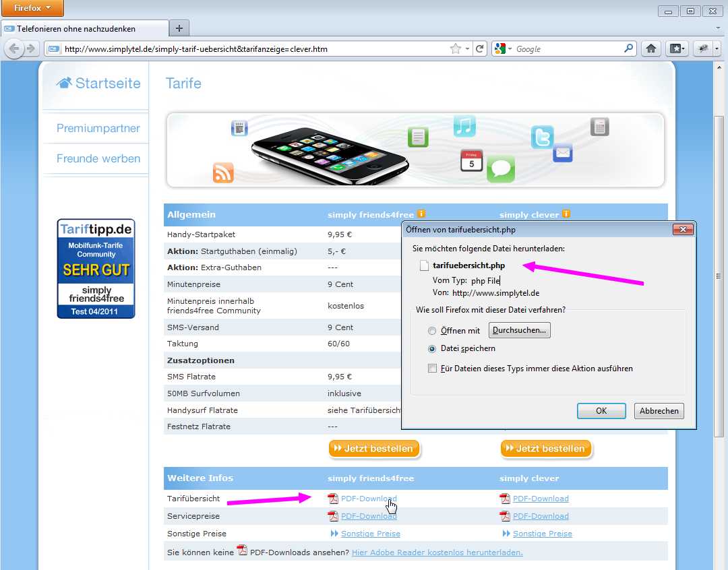This screenshot has height=570, width=728.
Task: Click inside the URL address bar
Action: pos(255,49)
